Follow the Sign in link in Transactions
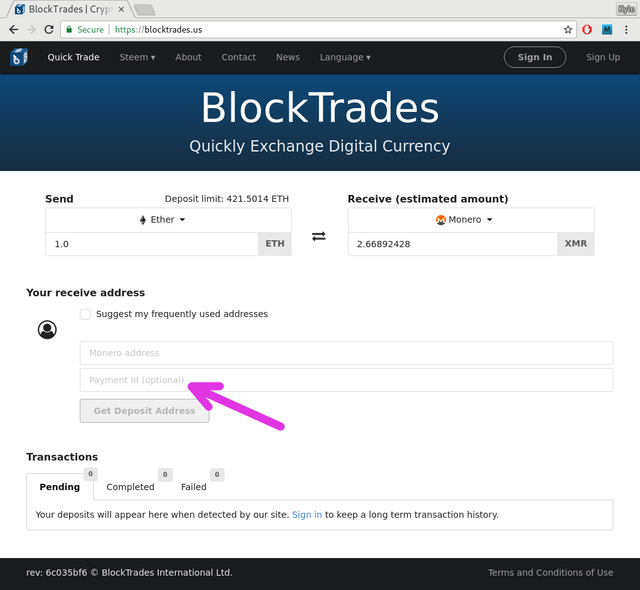The height and width of the screenshot is (590, 640). click(x=307, y=515)
